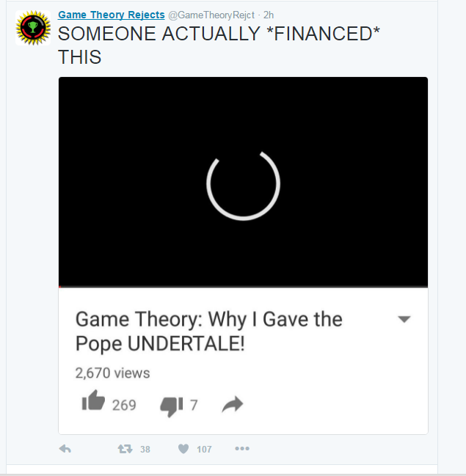This screenshot has width=466, height=476.
Task: Open the @GameTheoryRejct handle
Action: pos(211,15)
